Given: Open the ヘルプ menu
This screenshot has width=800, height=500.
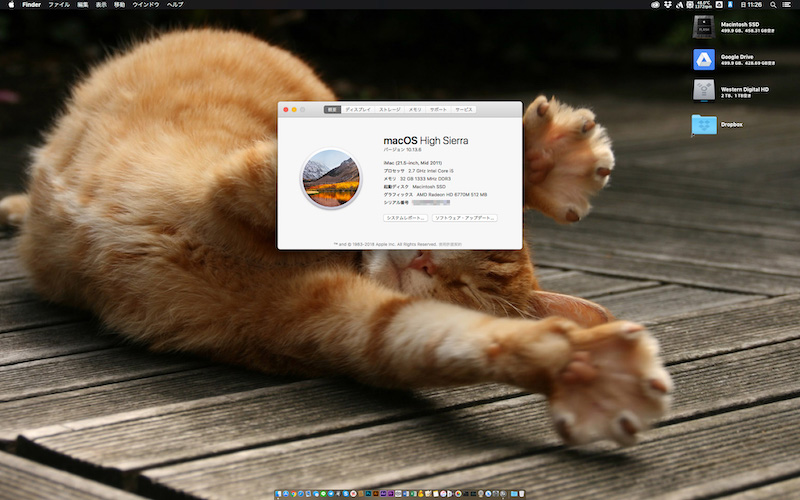Looking at the screenshot, I should [175, 5].
